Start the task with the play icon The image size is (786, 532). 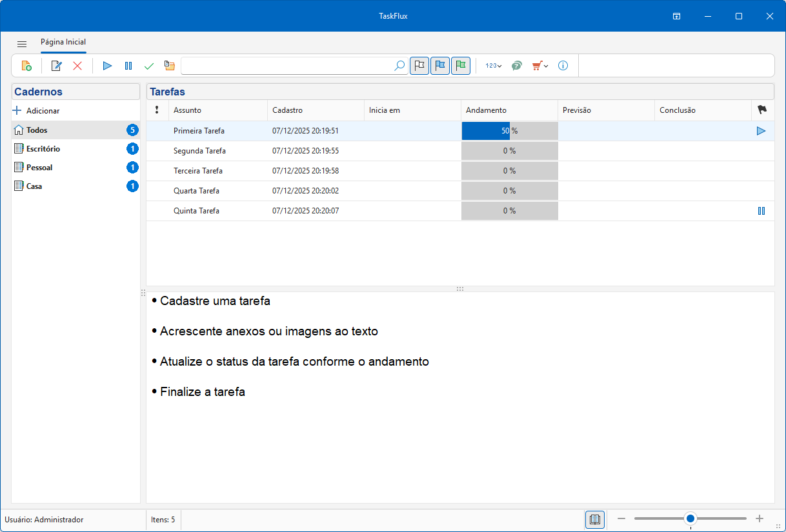click(106, 65)
